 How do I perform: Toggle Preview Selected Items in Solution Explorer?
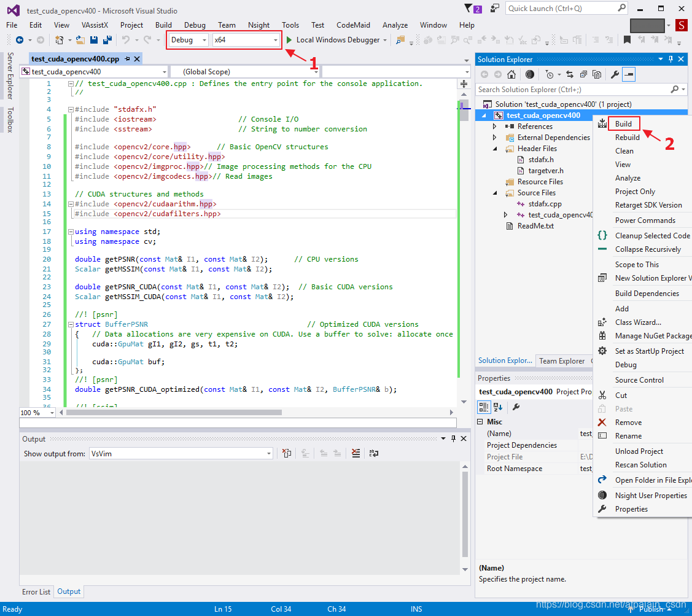click(x=629, y=75)
